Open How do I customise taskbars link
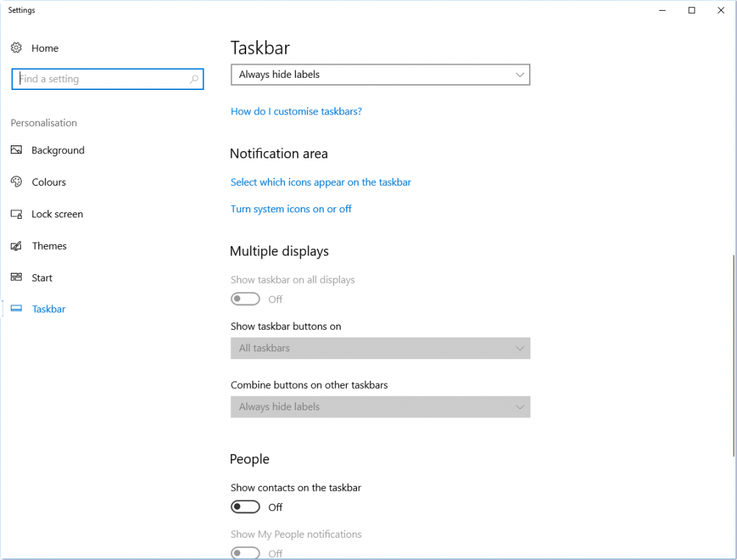Viewport: 737px width, 560px height. 296,112
